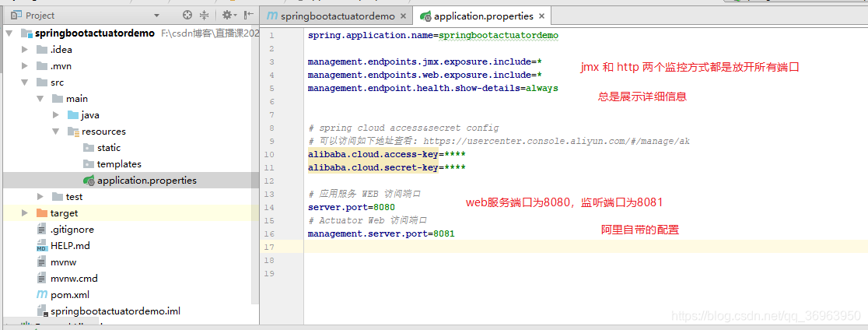Click the .gitignore file icon
This screenshot has height=330, width=868.
click(41, 230)
